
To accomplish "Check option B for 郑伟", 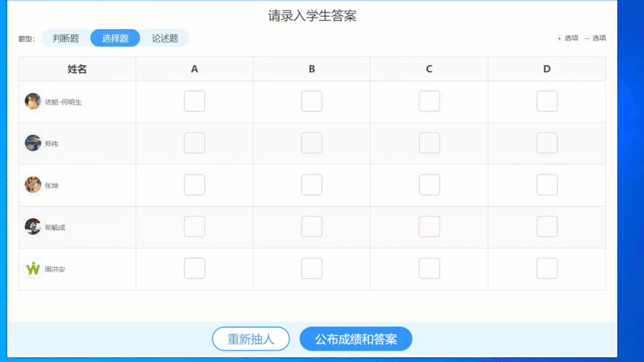I will 312,143.
